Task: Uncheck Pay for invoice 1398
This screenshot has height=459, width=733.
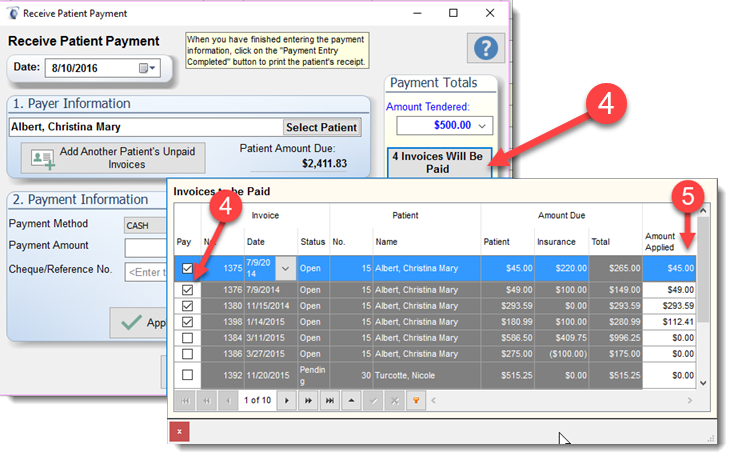Action: coord(187,322)
